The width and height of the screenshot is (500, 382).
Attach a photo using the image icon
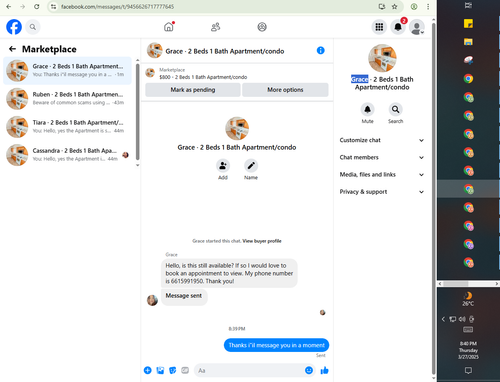click(x=160, y=370)
